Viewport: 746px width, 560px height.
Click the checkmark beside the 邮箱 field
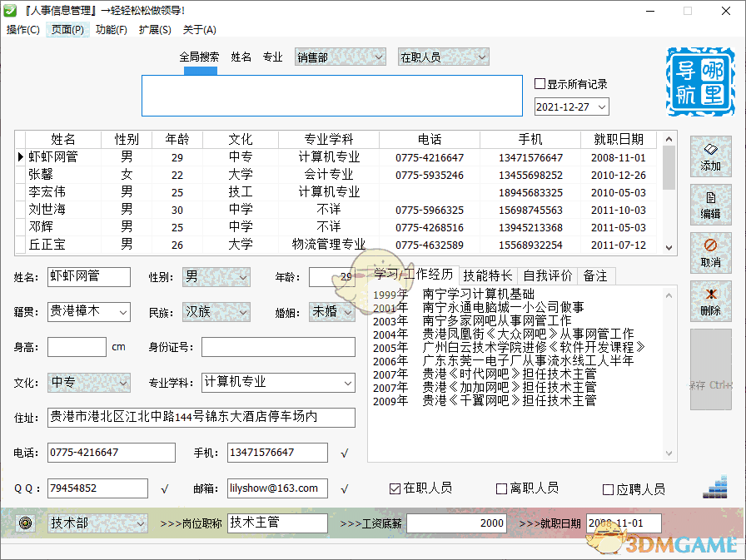344,488
